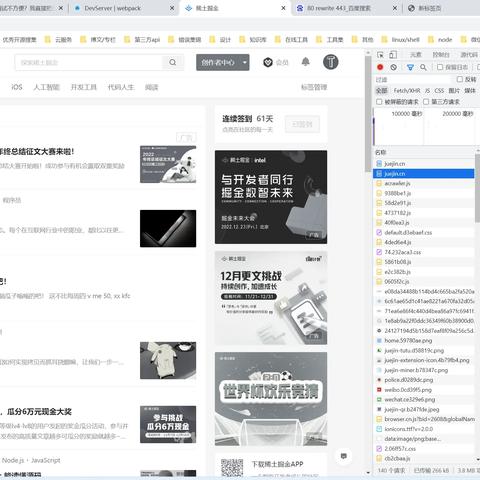Enable the 保留日志 checkbox
The width and height of the screenshot is (480, 480).
(x=440, y=67)
